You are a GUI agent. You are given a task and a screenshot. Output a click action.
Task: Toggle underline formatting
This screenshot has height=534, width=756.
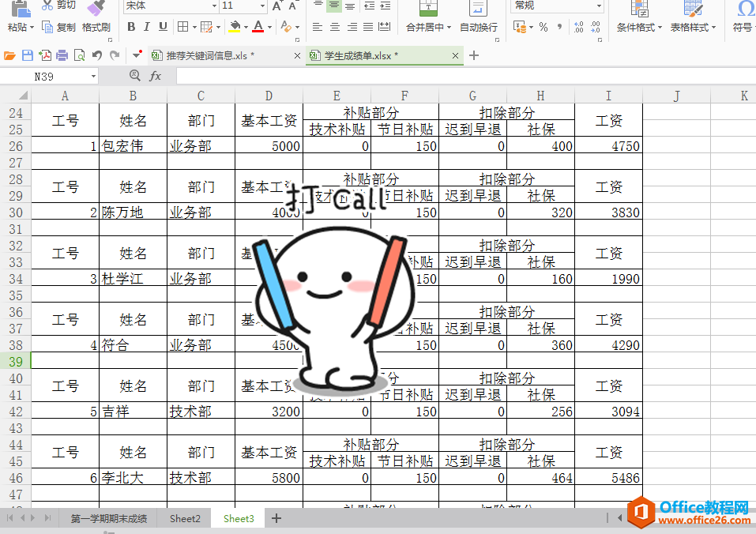163,27
